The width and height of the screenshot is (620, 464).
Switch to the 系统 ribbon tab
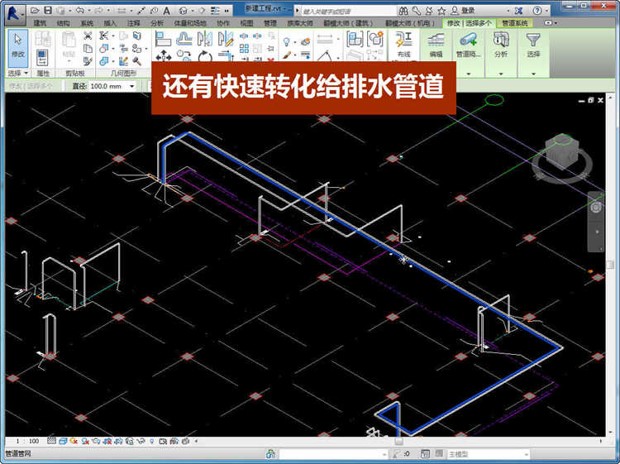point(87,20)
